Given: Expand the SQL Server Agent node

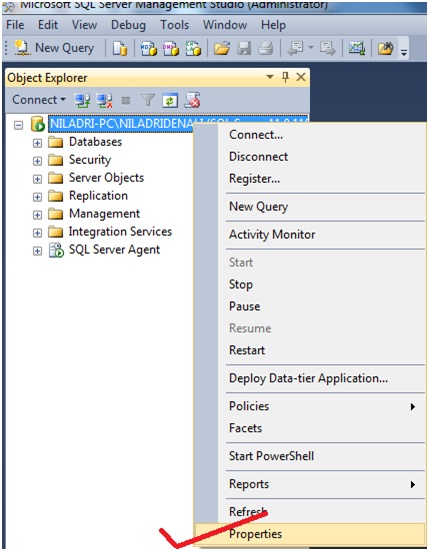Looking at the screenshot, I should (37, 251).
